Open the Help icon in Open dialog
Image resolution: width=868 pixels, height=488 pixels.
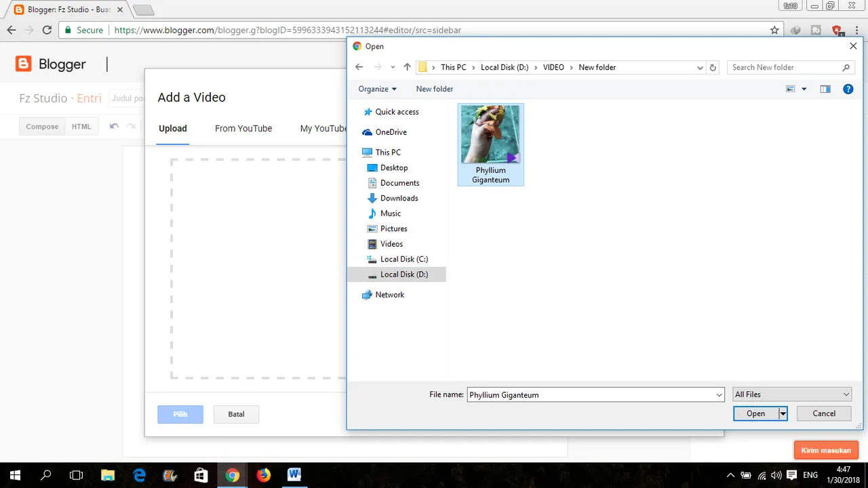click(848, 89)
